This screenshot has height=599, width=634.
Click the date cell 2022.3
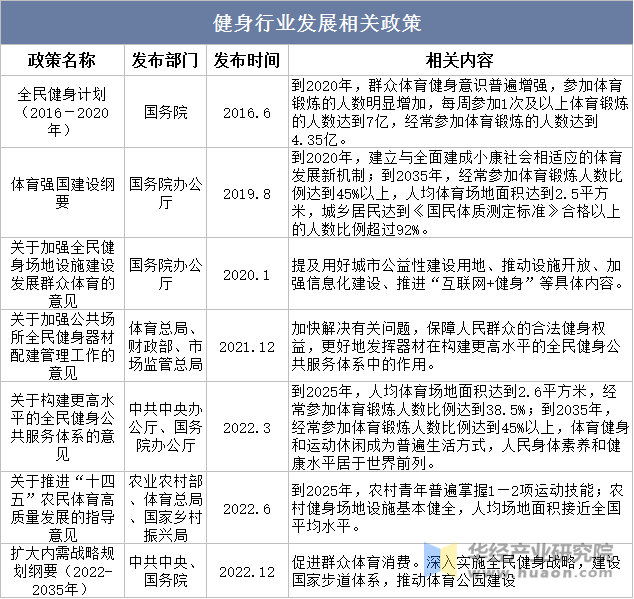[247, 428]
